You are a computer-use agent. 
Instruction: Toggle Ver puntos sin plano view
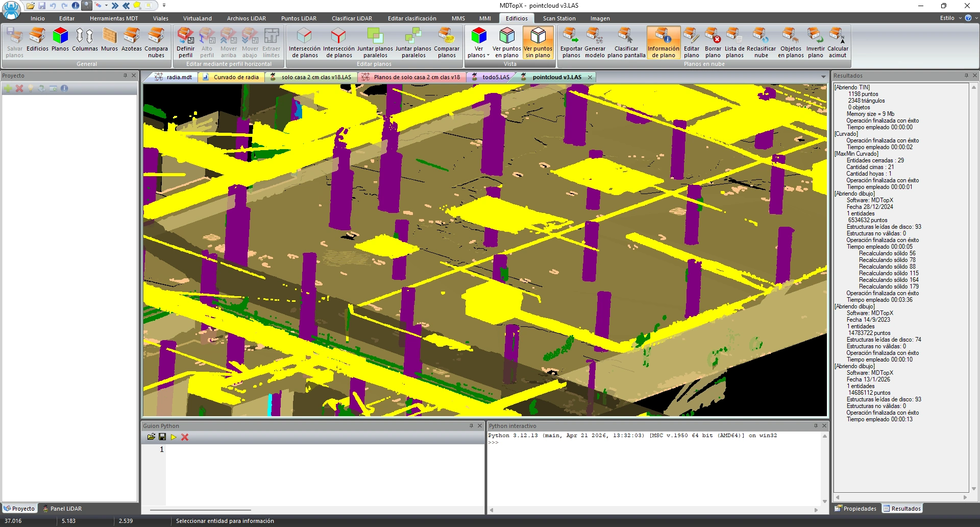538,43
